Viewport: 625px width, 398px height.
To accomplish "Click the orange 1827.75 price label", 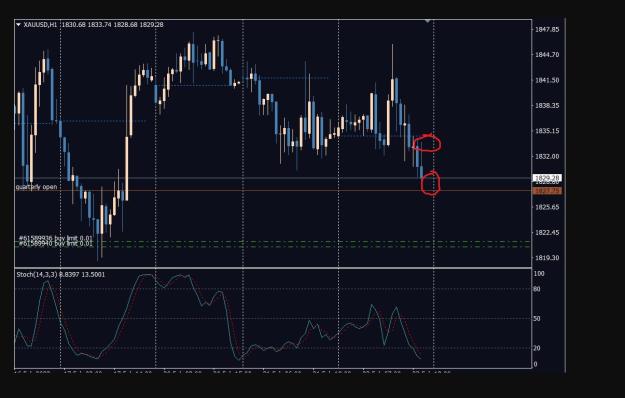I will (x=547, y=191).
